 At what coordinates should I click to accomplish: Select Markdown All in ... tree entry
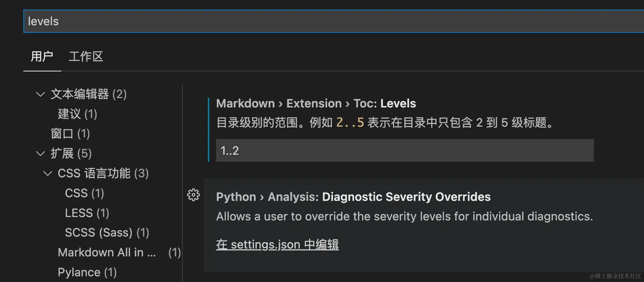[x=107, y=253]
